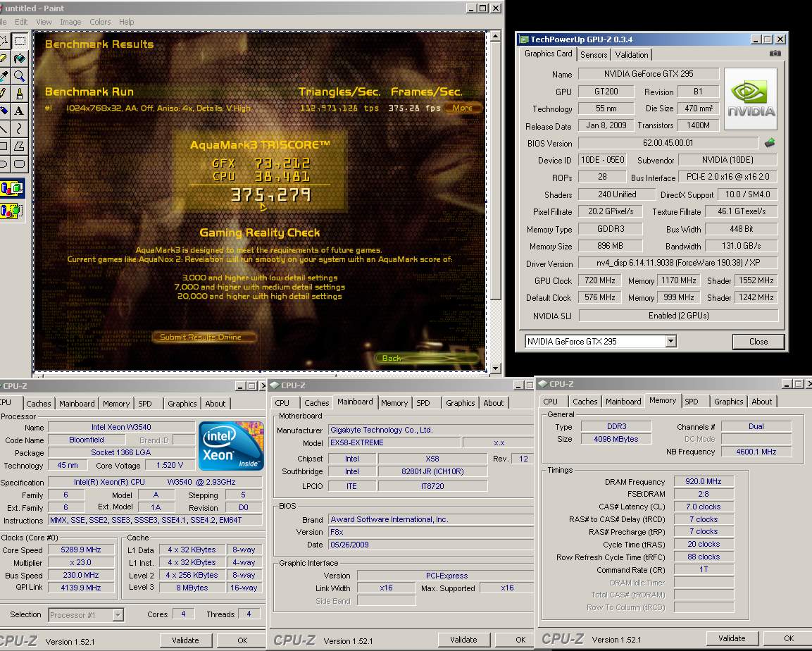Screen dimensions: 812x651
Task: Click the NVIDIA SLI Enabled (2 GPUs) field
Action: (678, 316)
